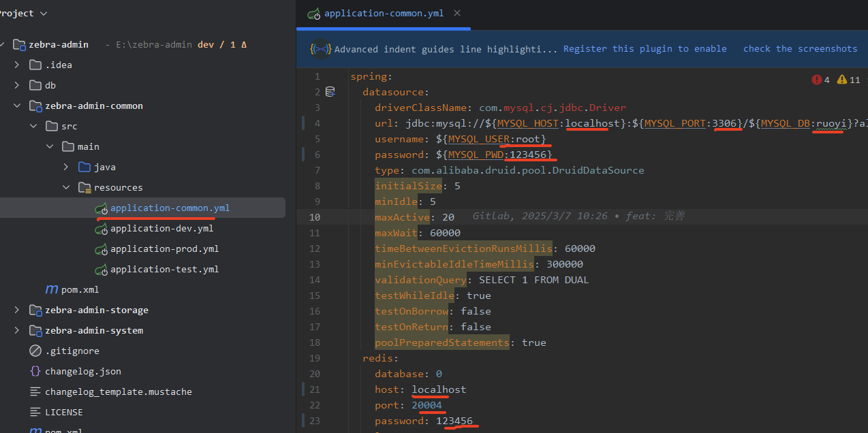This screenshot has height=433, width=868.
Task: Click the indent guides plugin banner icon
Action: click(x=320, y=49)
